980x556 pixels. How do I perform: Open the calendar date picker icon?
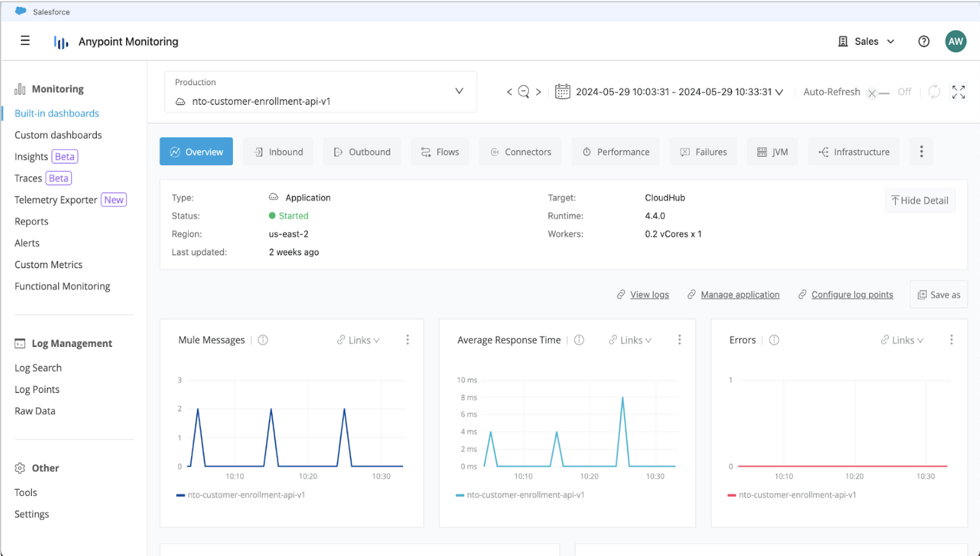[x=562, y=91]
